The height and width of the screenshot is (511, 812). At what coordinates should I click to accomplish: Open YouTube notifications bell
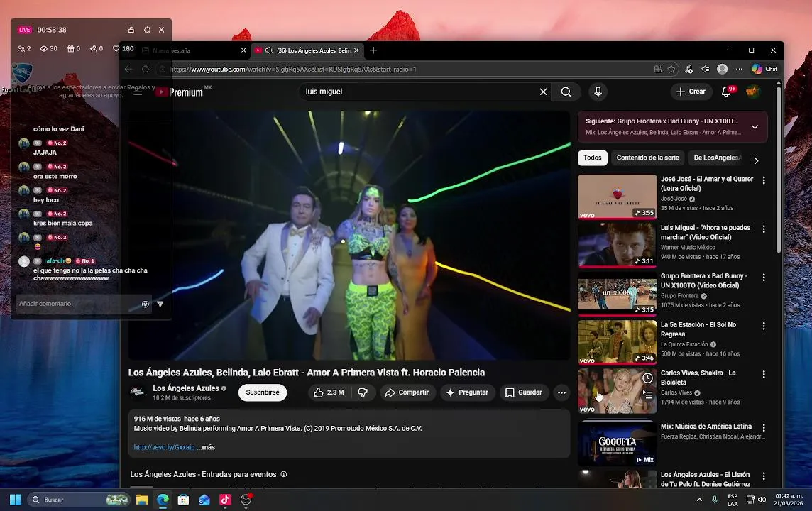pos(727,92)
